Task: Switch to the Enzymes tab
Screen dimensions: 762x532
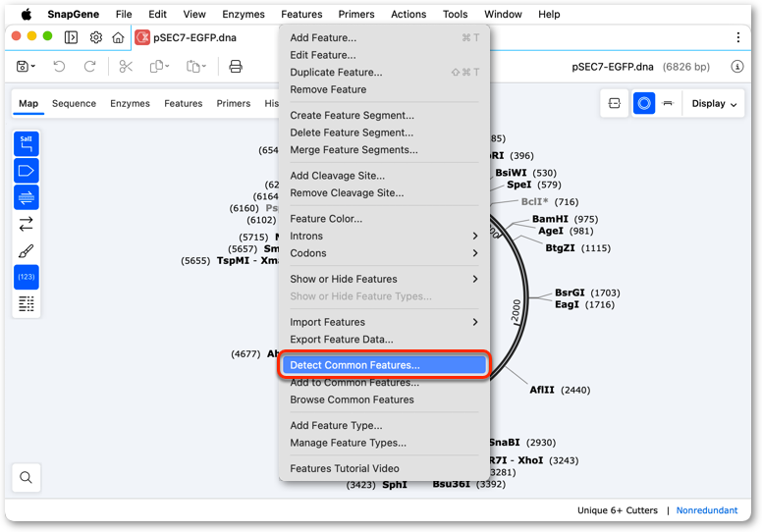Action: (130, 103)
